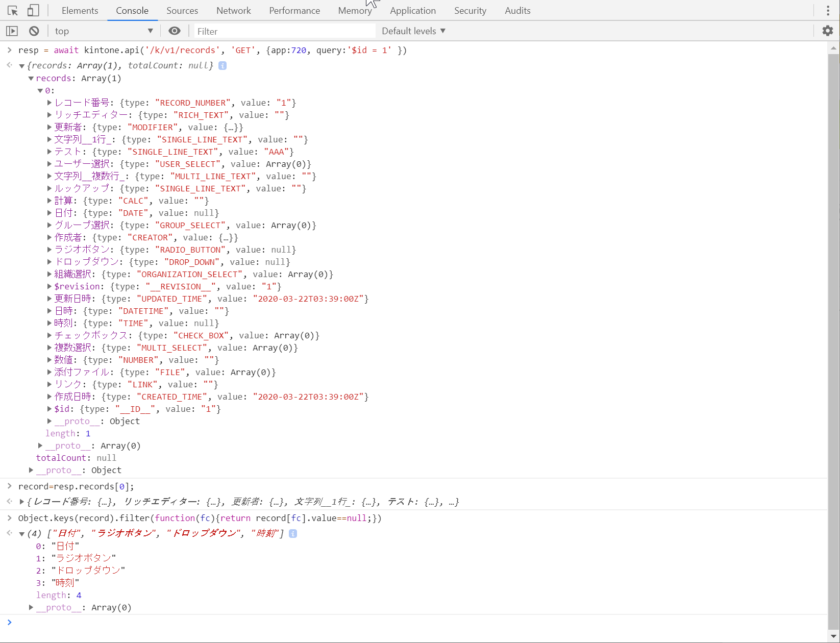Click the Object.keys(record).filter command line

pyautogui.click(x=200, y=518)
